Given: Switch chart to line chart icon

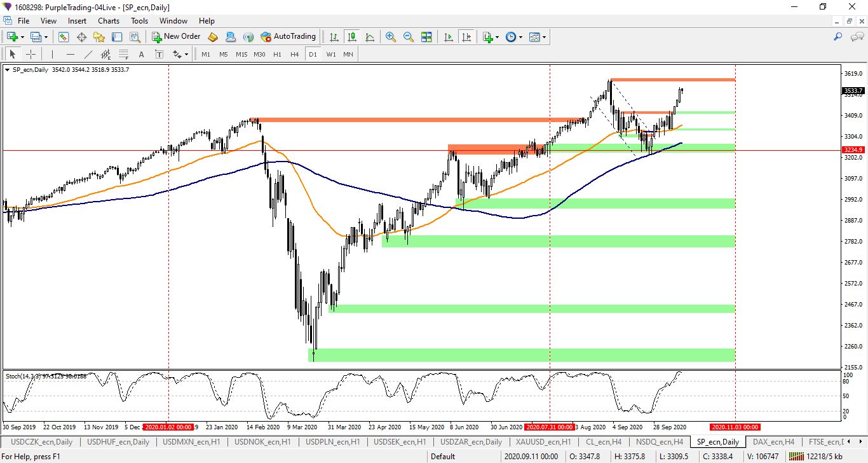Looking at the screenshot, I should (x=370, y=37).
